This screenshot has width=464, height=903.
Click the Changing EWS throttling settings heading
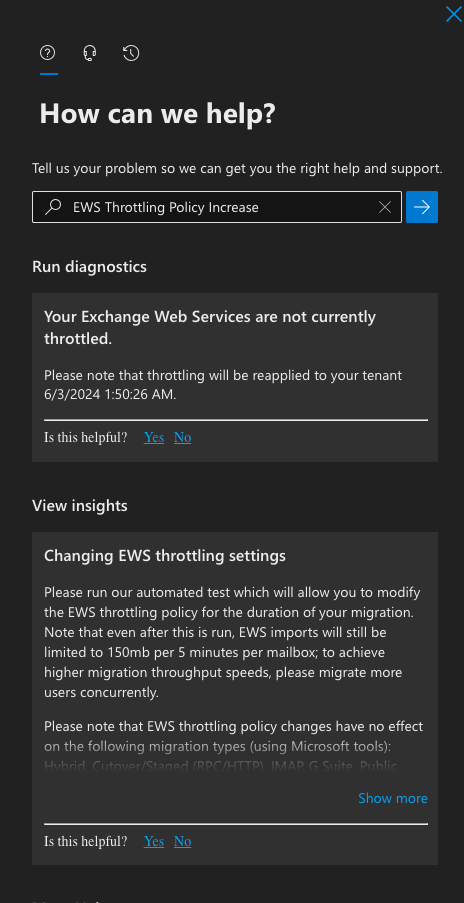tap(165, 556)
